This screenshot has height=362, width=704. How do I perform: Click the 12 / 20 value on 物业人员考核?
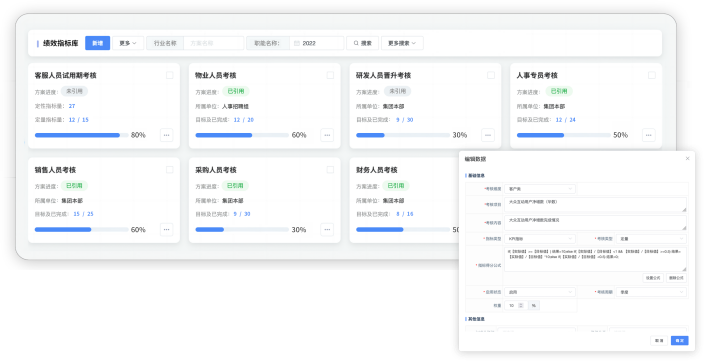tap(244, 120)
